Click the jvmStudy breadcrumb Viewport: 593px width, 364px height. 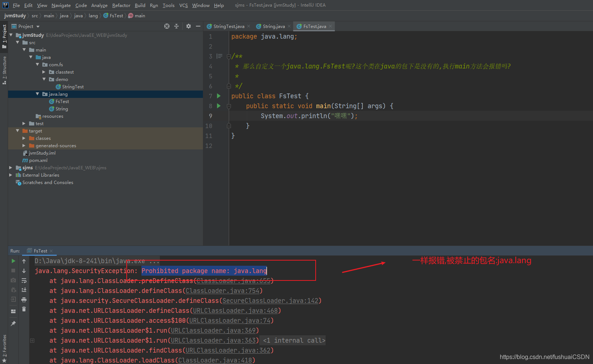click(15, 15)
